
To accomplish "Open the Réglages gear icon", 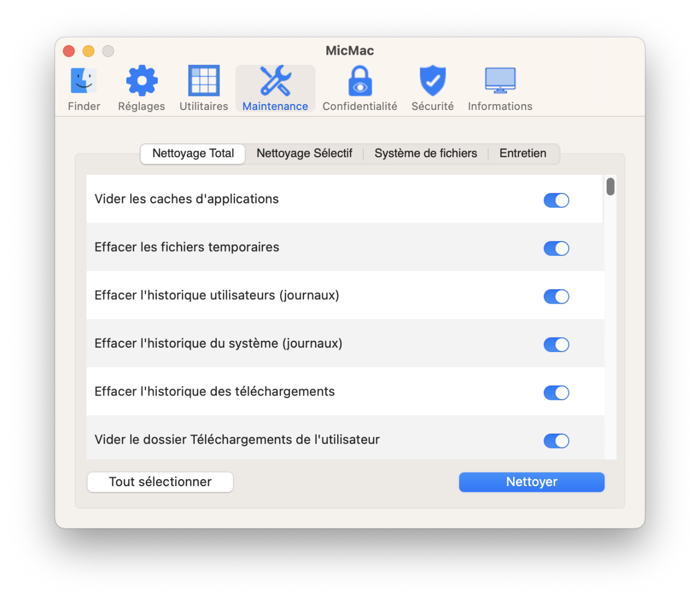I will 141,82.
